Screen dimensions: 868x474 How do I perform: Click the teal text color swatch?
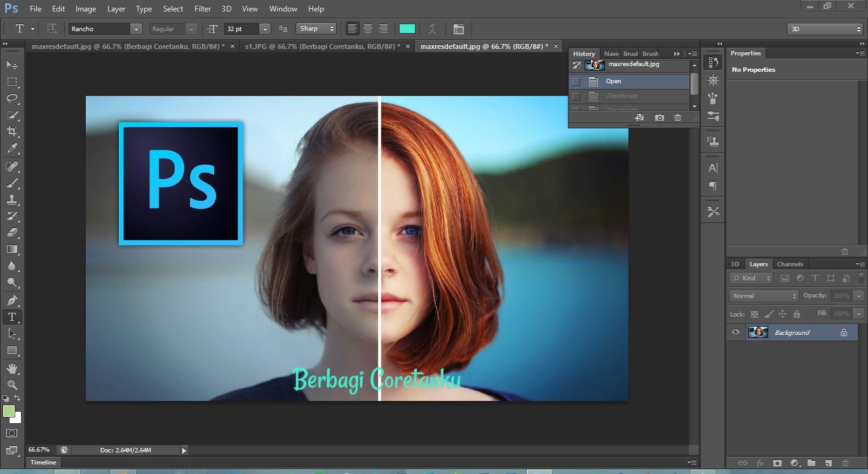click(x=407, y=29)
